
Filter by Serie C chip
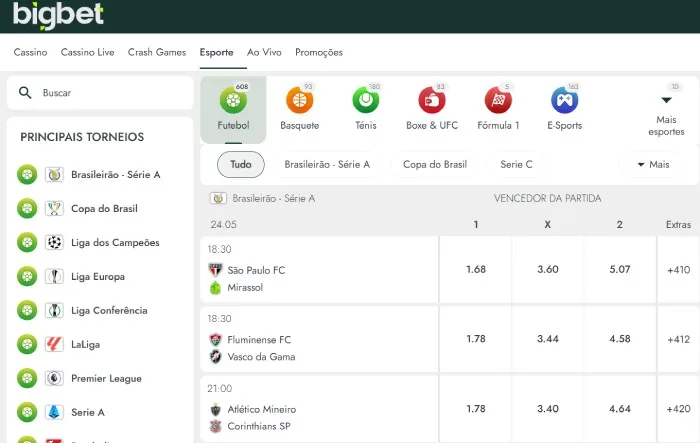tap(516, 164)
